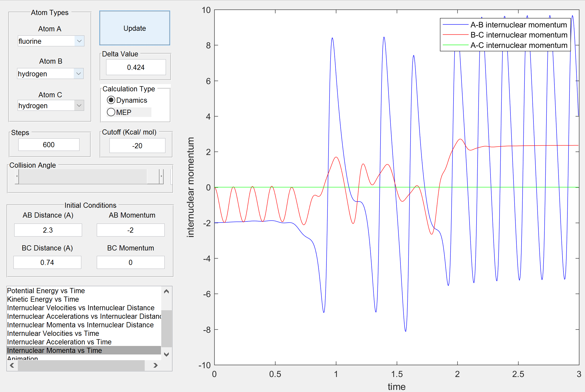Click the Collision Angle slider left arrow
Viewport: 585px width, 392px height.
(17, 176)
